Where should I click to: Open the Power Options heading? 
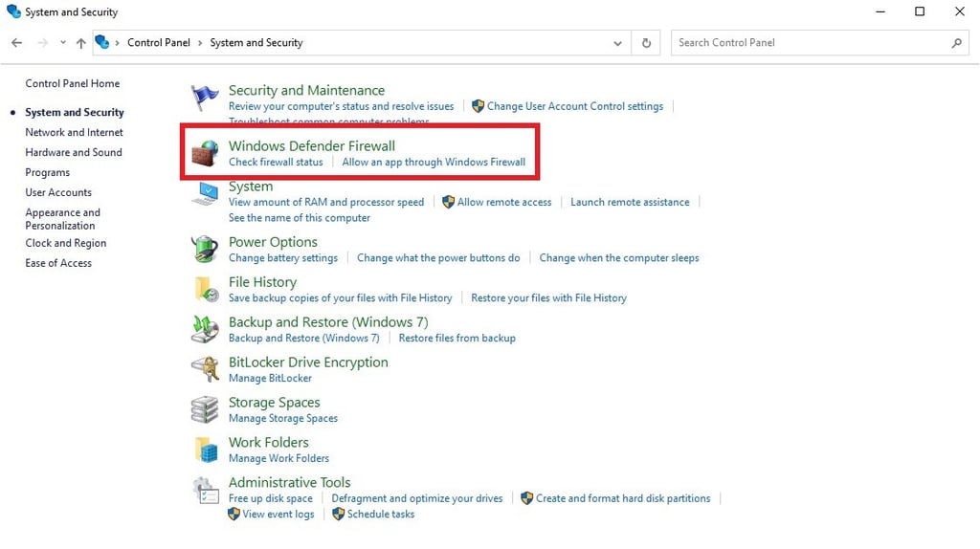point(273,242)
